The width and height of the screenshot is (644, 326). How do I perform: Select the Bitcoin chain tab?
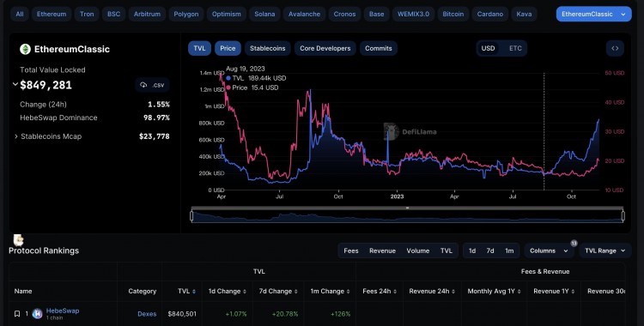pos(453,14)
